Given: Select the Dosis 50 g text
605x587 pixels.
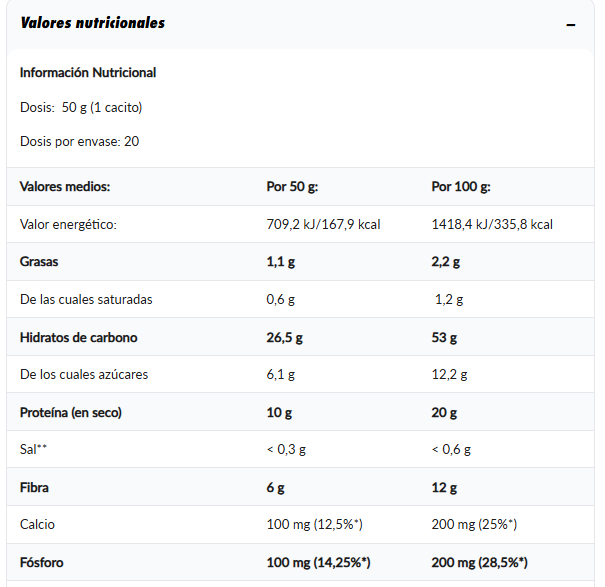Looking at the screenshot, I should (x=81, y=107).
